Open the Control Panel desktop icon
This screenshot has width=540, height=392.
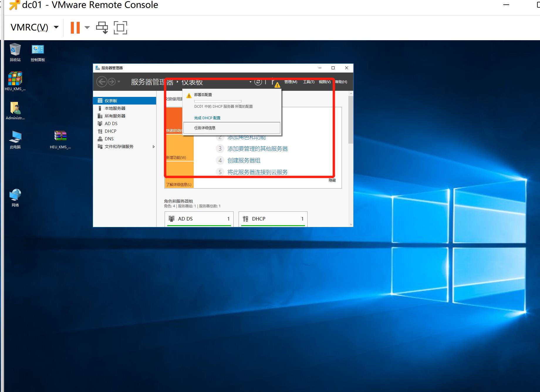point(38,52)
